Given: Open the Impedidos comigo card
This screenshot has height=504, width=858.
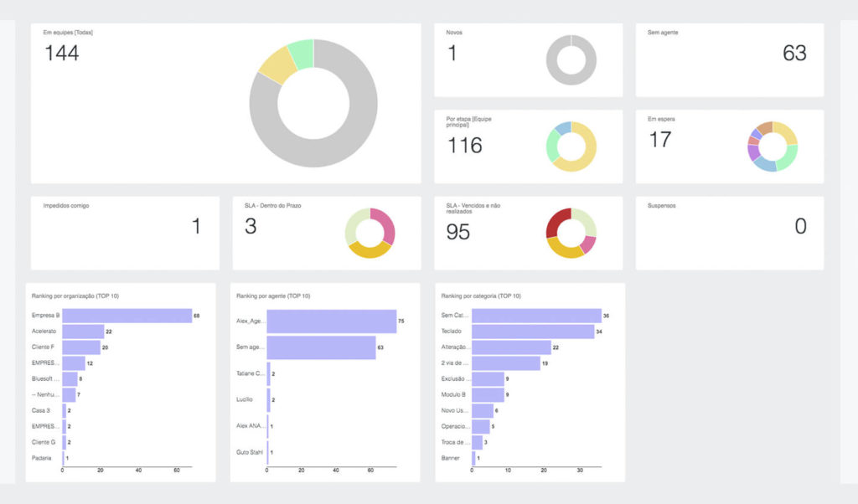Looking at the screenshot, I should (x=125, y=233).
